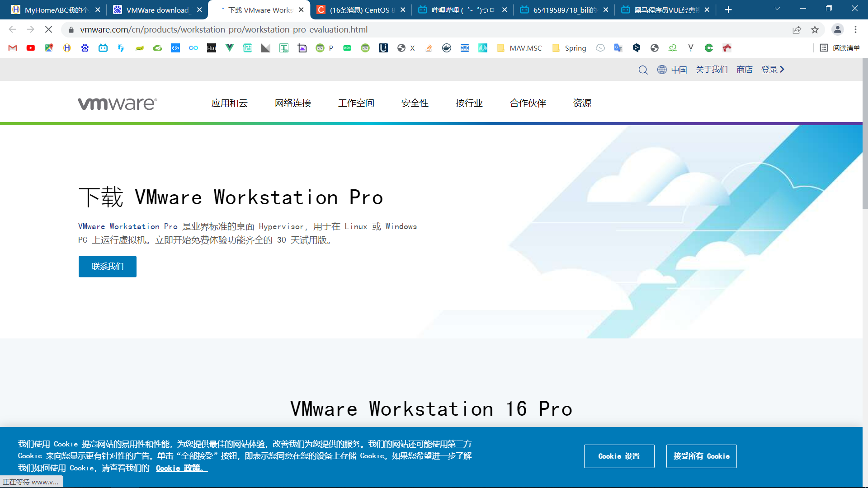Image resolution: width=868 pixels, height=488 pixels.
Task: Expand the 资源 navigation menu
Action: [x=582, y=103]
